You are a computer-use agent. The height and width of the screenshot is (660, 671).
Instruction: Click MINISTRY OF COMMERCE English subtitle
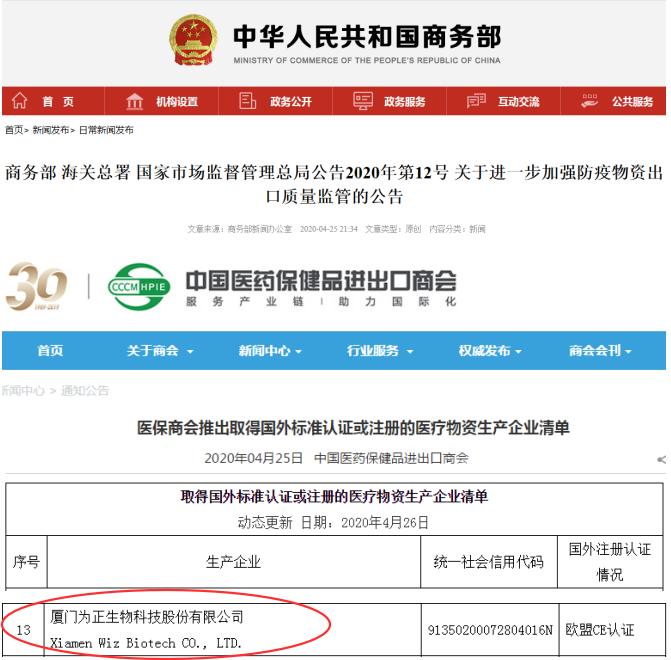point(367,60)
